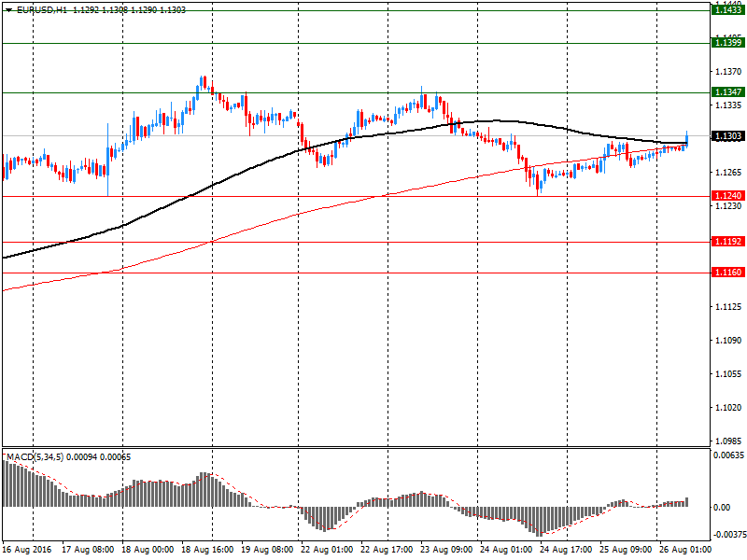Select the 1.1347 green resistance label
Image resolution: width=747 pixels, height=560 pixels.
pyautogui.click(x=728, y=91)
